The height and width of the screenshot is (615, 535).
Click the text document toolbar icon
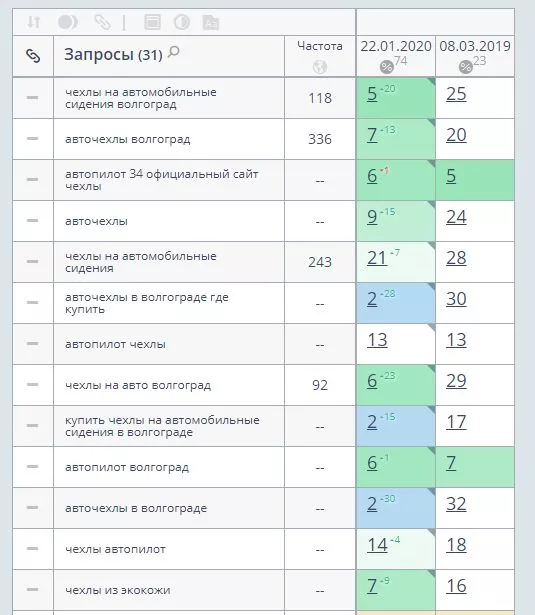pos(211,22)
